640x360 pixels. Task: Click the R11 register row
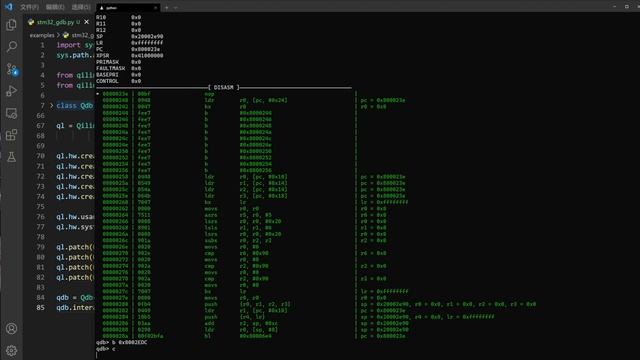pos(119,24)
